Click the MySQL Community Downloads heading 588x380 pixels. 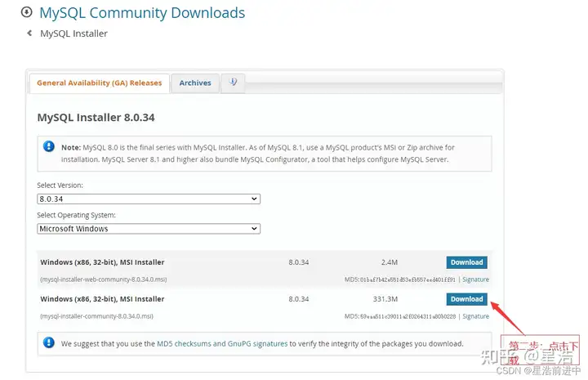pyautogui.click(x=142, y=13)
